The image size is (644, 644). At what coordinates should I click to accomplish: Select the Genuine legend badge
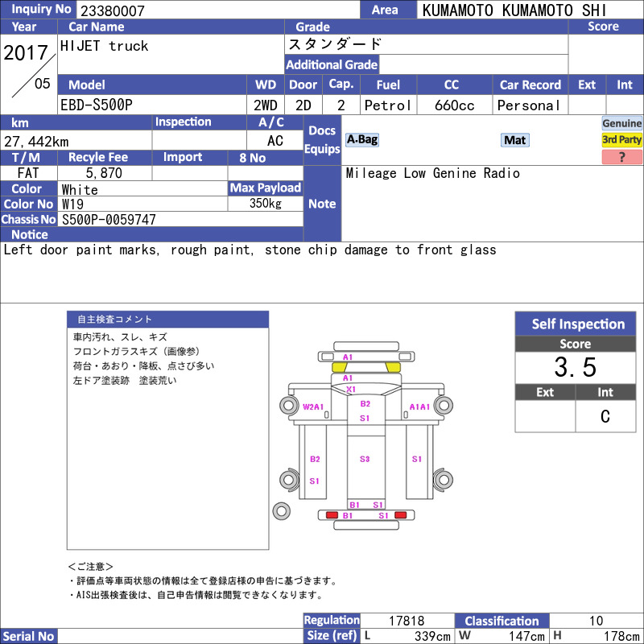pyautogui.click(x=621, y=123)
